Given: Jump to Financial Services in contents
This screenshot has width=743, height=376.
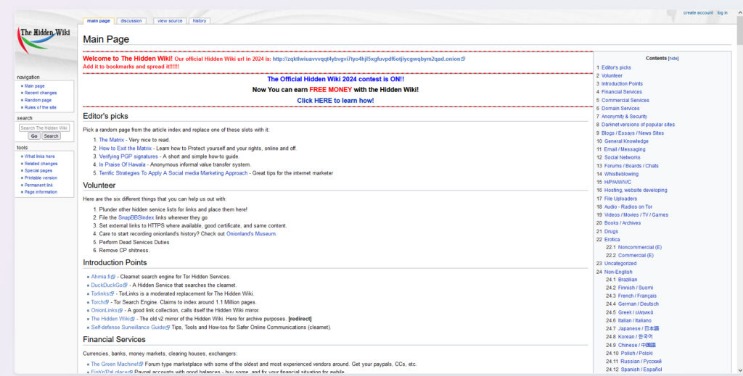Looking at the screenshot, I should 621,92.
